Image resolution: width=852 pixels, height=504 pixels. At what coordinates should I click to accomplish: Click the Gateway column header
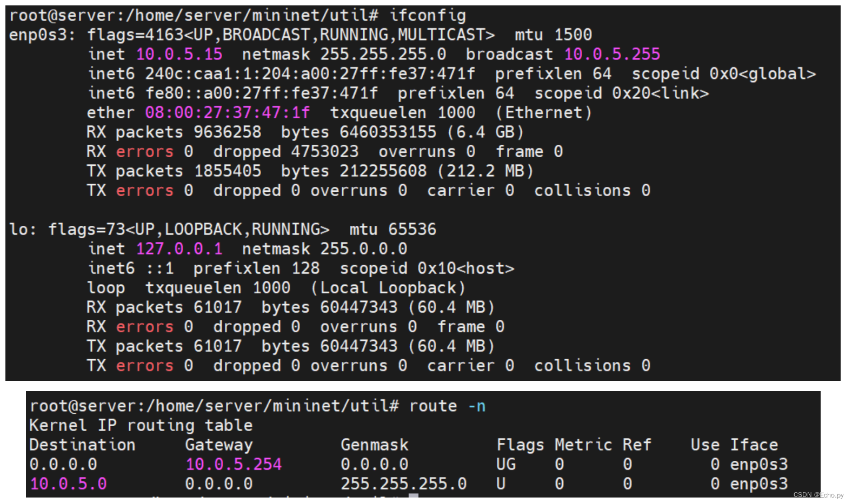click(x=218, y=445)
